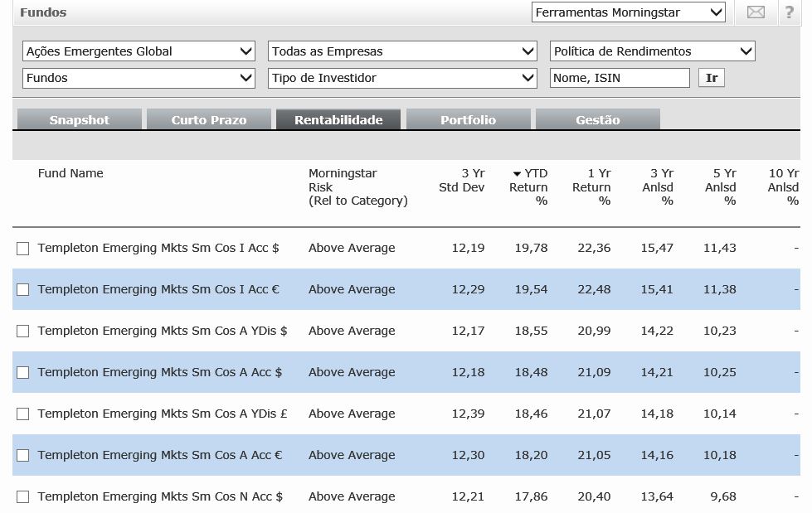This screenshot has width=812, height=513.
Task: Click 3 Yr annualised value 15,47
Action: click(x=657, y=248)
